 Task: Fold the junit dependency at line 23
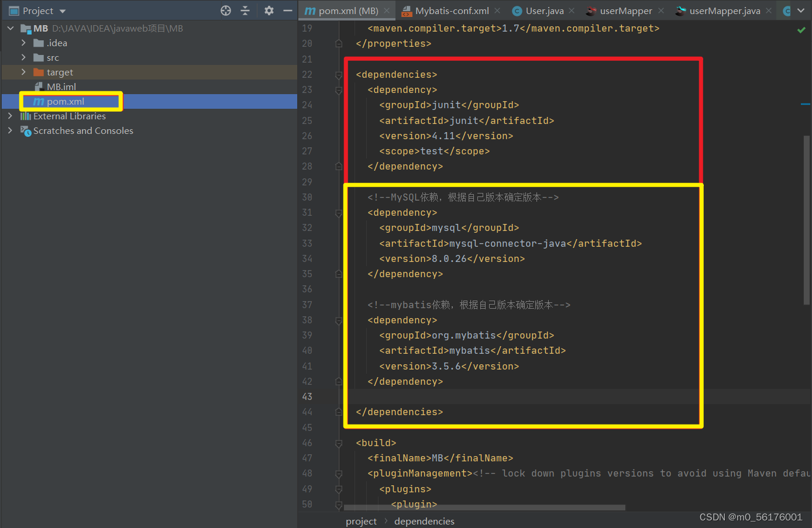pyautogui.click(x=339, y=91)
